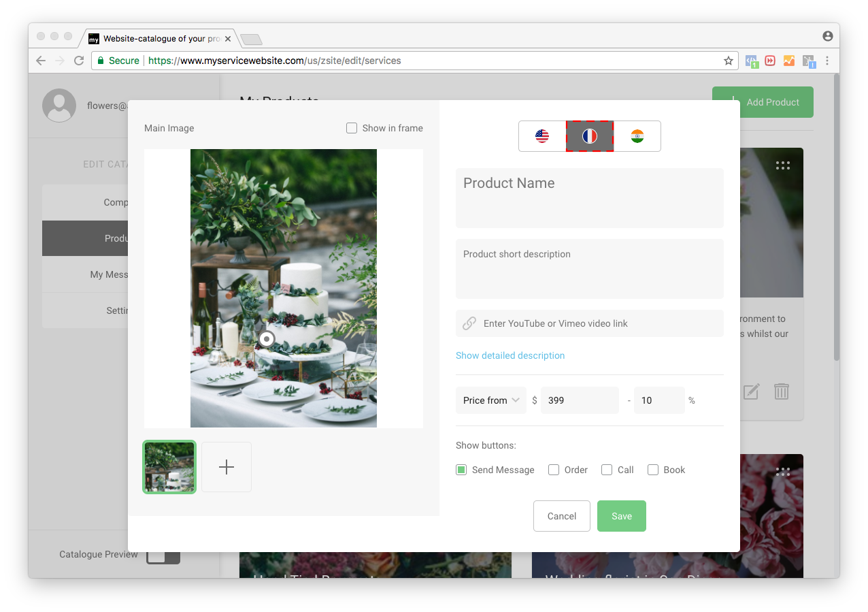Close the Website-catalogue browser tab
The height and width of the screenshot is (612, 868).
point(228,39)
